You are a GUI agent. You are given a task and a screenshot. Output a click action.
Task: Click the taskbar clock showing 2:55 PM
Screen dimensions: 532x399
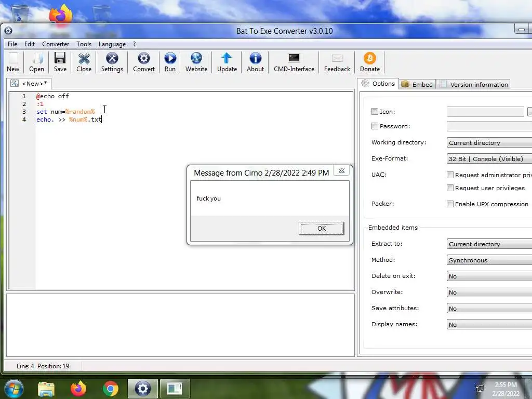(506, 389)
